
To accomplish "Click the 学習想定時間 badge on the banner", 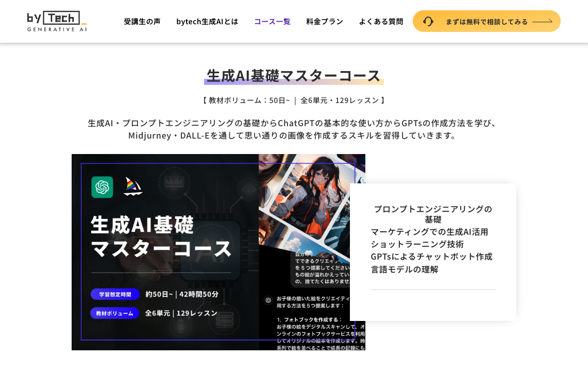I will tap(114, 294).
